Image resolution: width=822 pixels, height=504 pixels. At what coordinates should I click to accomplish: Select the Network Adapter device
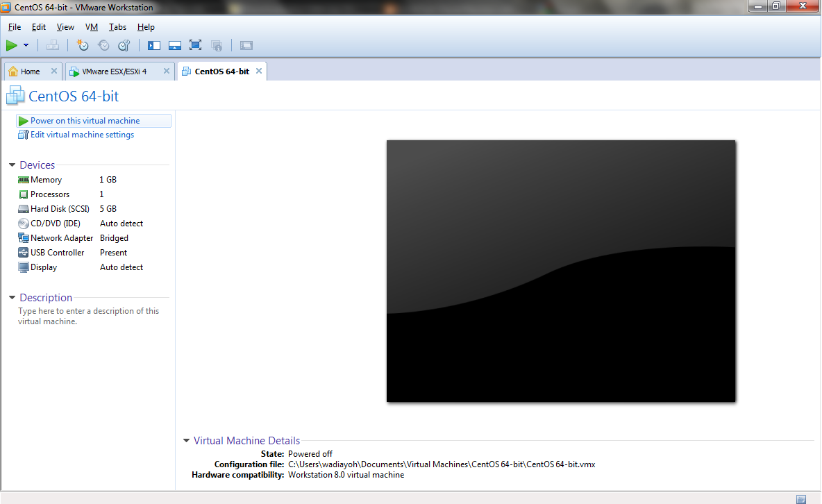pos(93,238)
